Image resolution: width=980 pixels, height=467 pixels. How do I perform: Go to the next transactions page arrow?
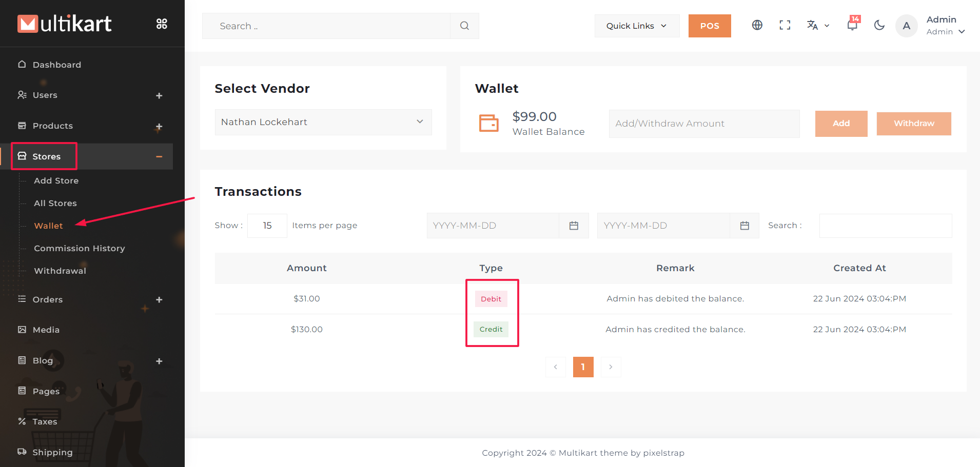pyautogui.click(x=611, y=367)
